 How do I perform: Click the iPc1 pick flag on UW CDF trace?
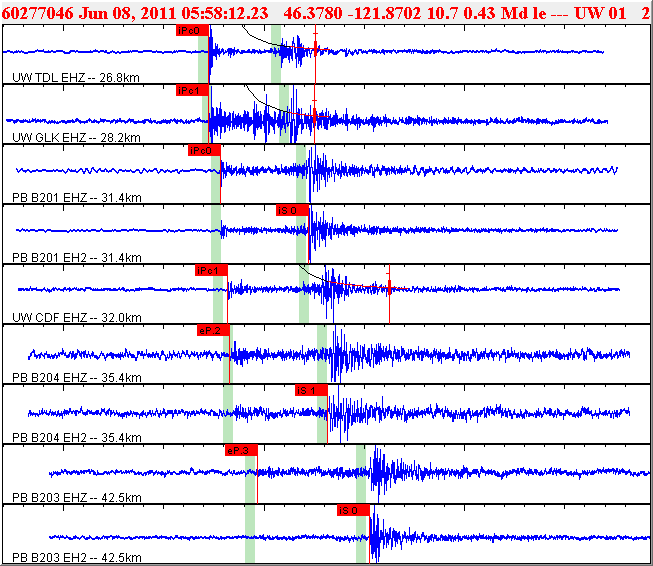point(211,270)
